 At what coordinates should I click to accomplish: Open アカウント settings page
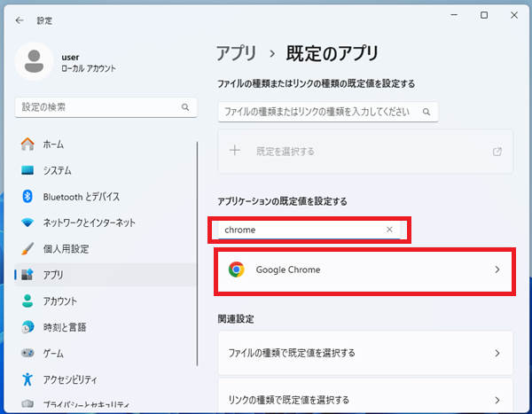106,301
